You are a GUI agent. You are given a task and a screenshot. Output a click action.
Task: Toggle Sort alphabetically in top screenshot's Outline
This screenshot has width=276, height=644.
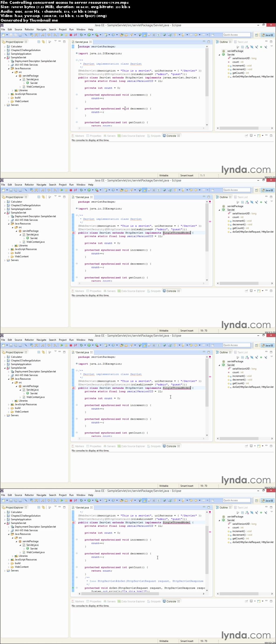(x=247, y=47)
